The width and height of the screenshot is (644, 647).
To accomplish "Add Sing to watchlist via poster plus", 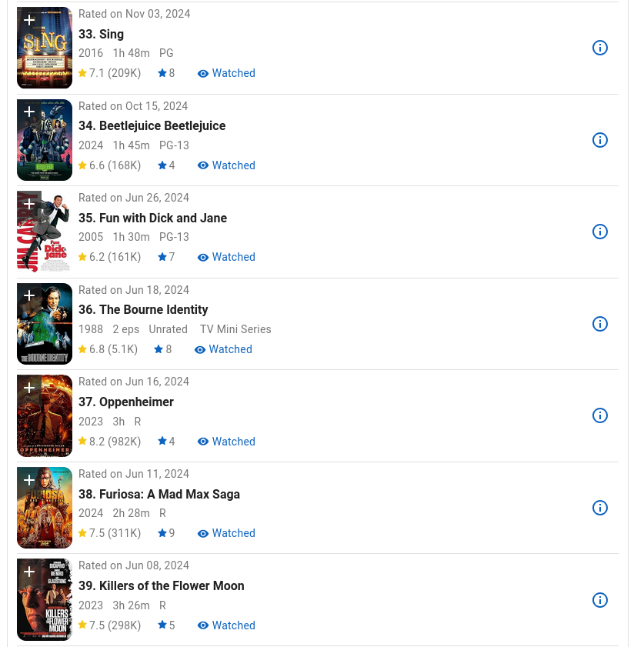I will (29, 20).
